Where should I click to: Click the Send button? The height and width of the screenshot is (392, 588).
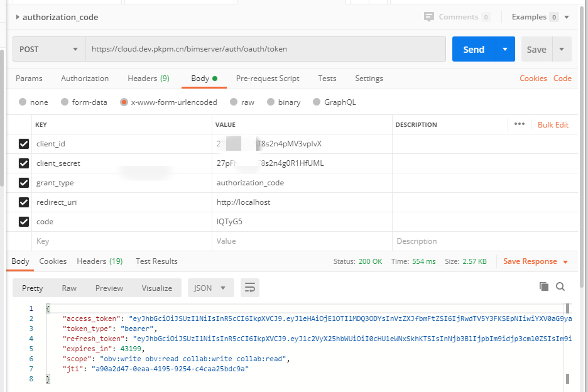[x=474, y=48]
